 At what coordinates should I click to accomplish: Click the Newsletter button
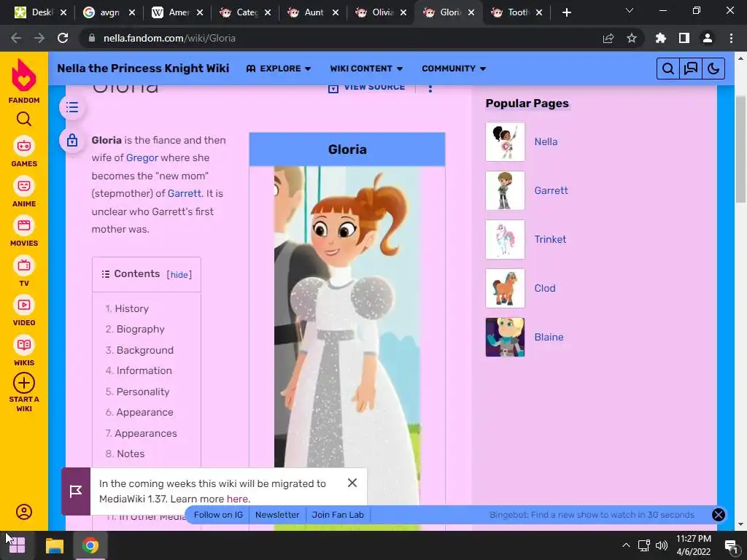[x=277, y=515]
